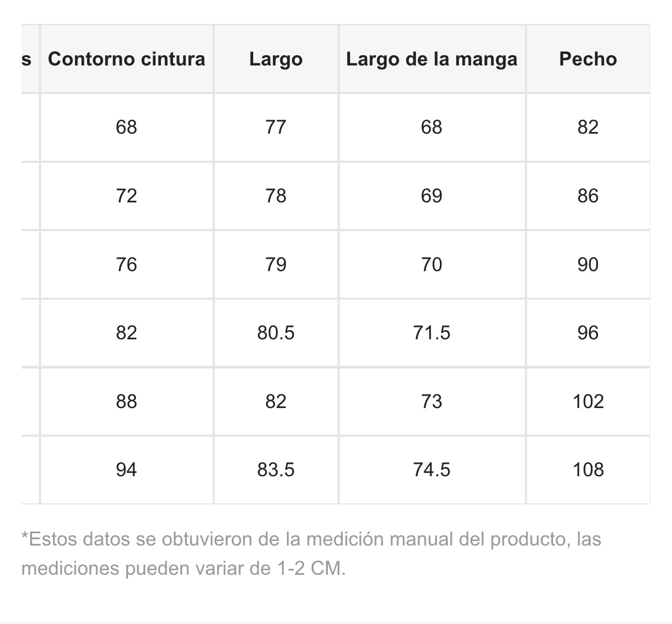The height and width of the screenshot is (624, 672).
Task: Click the chest value 108
Action: [588, 469]
